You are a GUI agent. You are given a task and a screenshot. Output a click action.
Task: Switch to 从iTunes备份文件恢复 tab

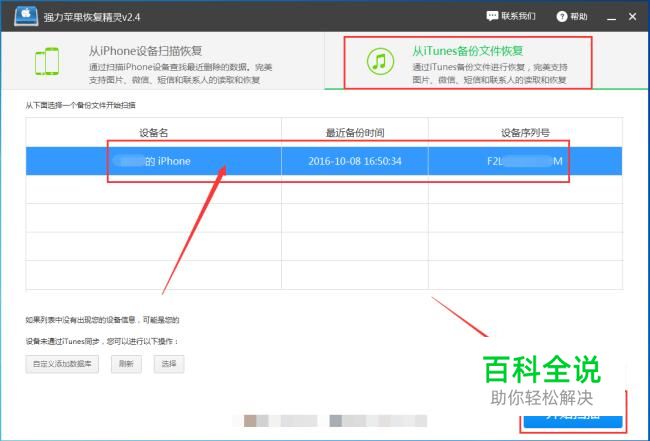click(487, 61)
